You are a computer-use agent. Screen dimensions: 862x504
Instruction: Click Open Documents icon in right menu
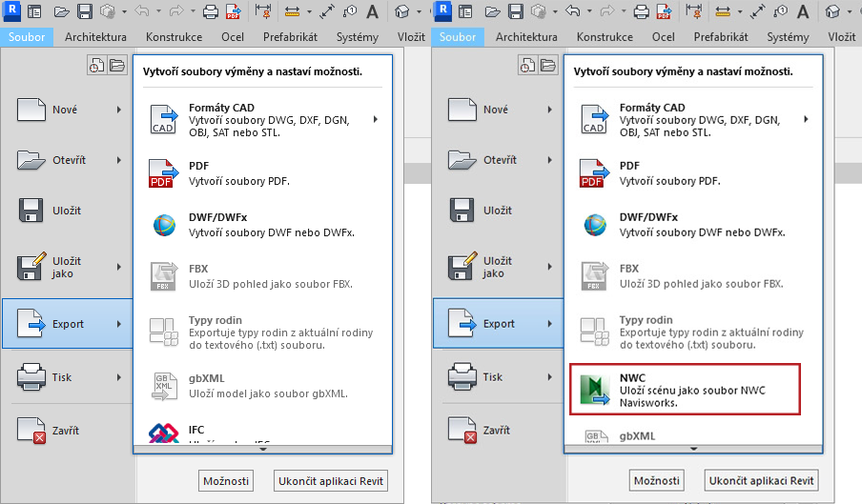point(548,66)
